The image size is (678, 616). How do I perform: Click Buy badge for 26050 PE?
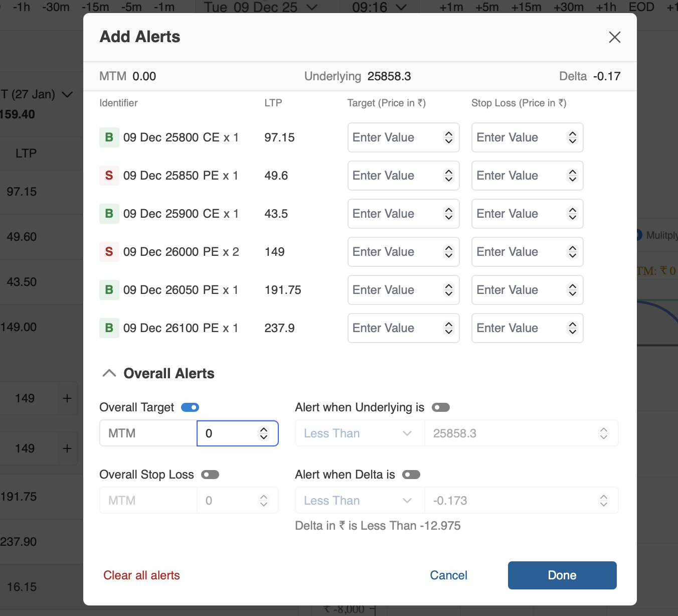tap(109, 290)
